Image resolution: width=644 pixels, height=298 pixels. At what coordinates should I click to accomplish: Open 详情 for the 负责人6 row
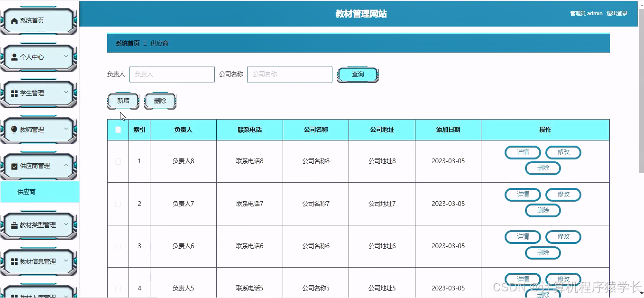(x=523, y=237)
